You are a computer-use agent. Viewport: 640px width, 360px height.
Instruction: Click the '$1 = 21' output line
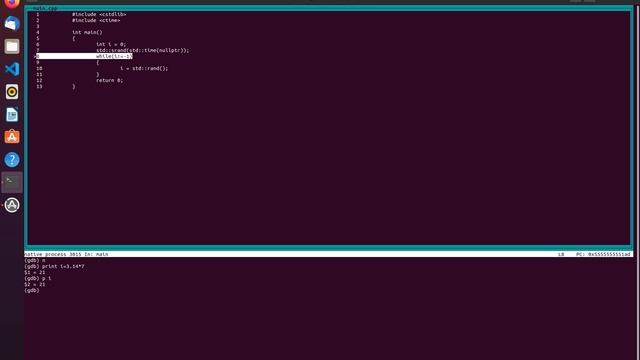click(35, 272)
